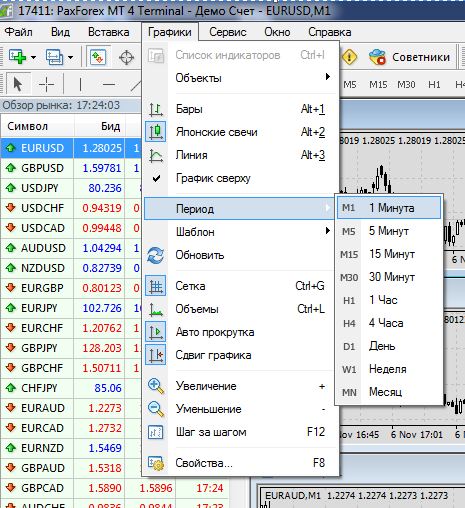The image size is (465, 508).
Task: Select День period
Action: pyautogui.click(x=389, y=346)
